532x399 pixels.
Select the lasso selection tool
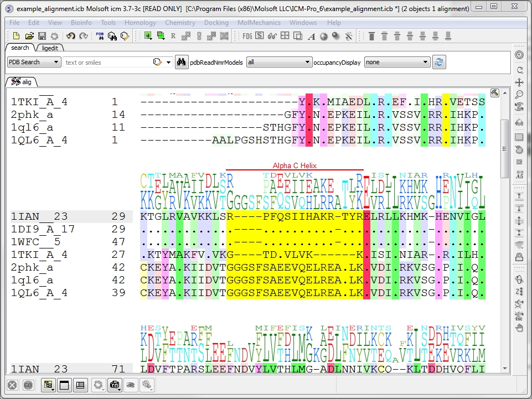[x=519, y=149]
